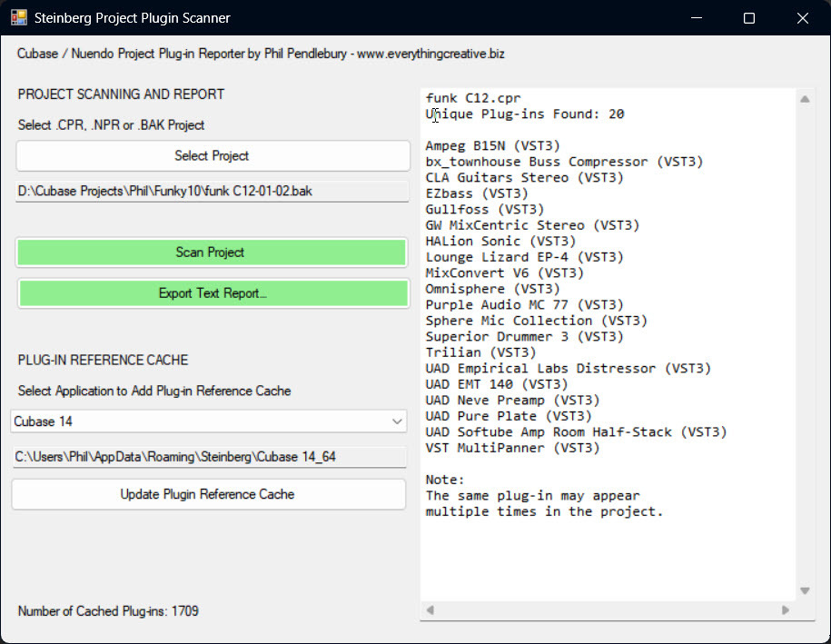
Task: Click the green Scan Project button
Action: point(212,253)
